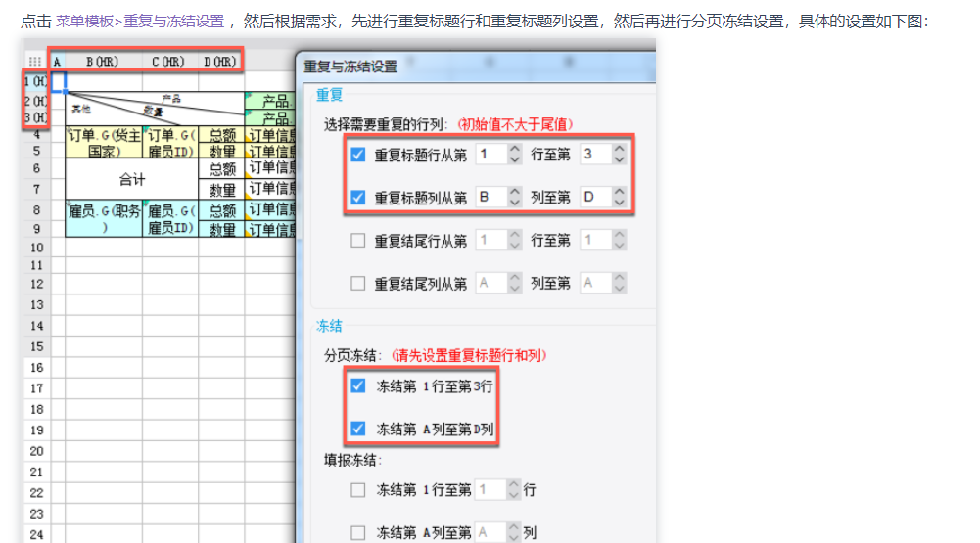Viewport: 980px width, 543px height.
Task: Decrease the title column end D spinner
Action: click(619, 202)
